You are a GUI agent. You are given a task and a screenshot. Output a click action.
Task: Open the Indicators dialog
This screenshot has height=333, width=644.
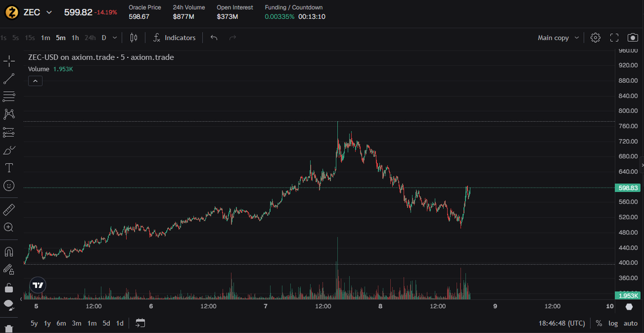174,38
